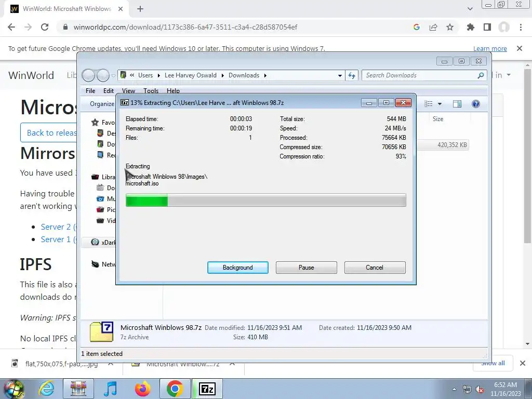Select the Music library icon
Screen dimensions: 532x399
tap(100, 199)
